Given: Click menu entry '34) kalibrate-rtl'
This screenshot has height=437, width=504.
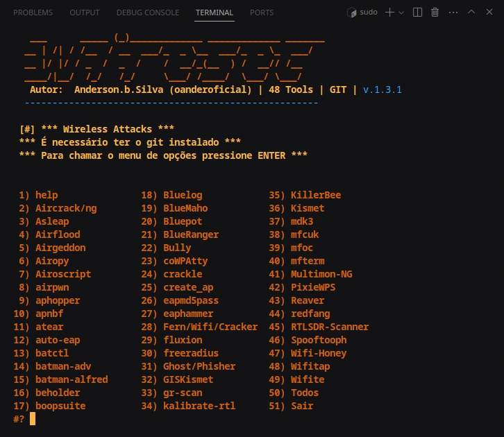Looking at the screenshot, I should click(188, 406).
